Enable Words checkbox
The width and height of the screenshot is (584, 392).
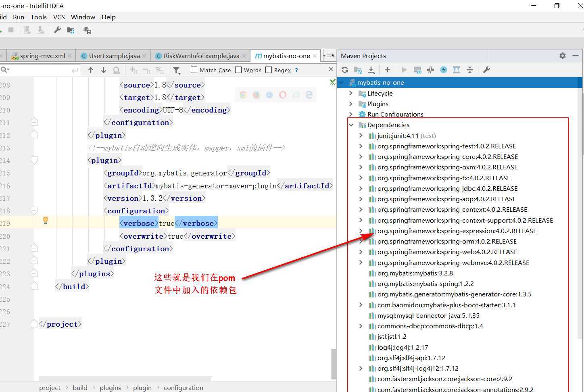(238, 70)
